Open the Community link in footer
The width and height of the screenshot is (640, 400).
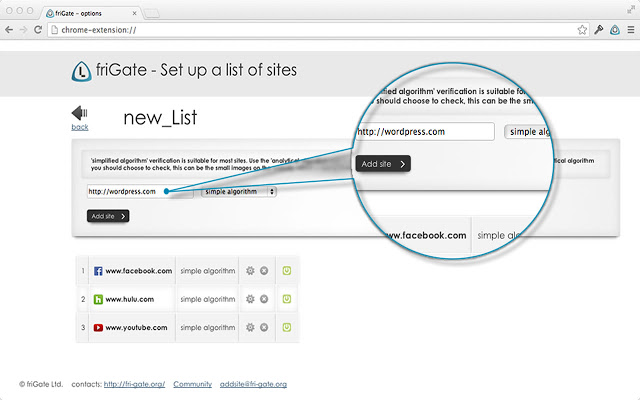pyautogui.click(x=193, y=384)
